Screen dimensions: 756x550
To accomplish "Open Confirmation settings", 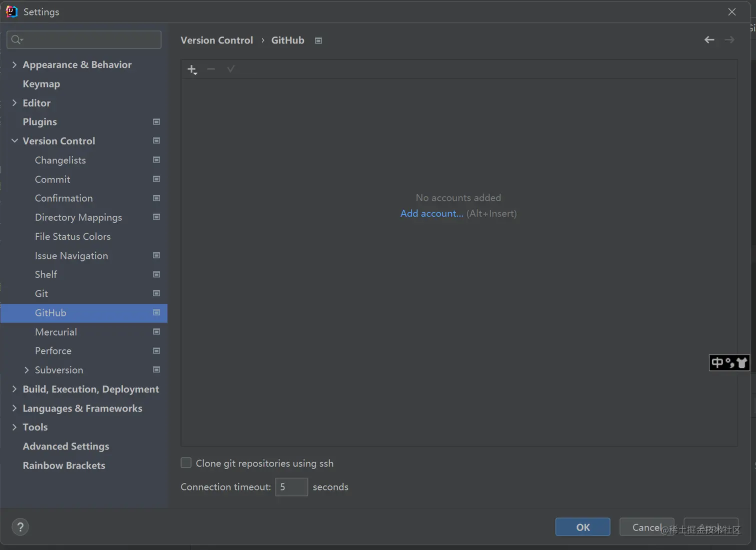I will point(64,198).
